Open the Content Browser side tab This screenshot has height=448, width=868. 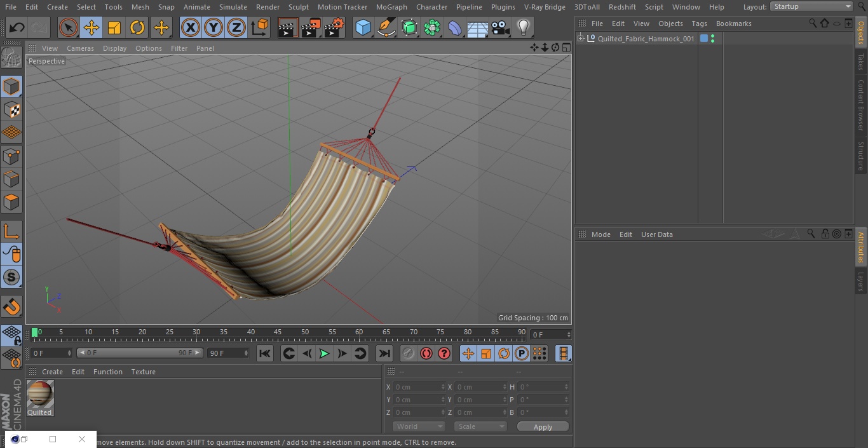tap(861, 105)
